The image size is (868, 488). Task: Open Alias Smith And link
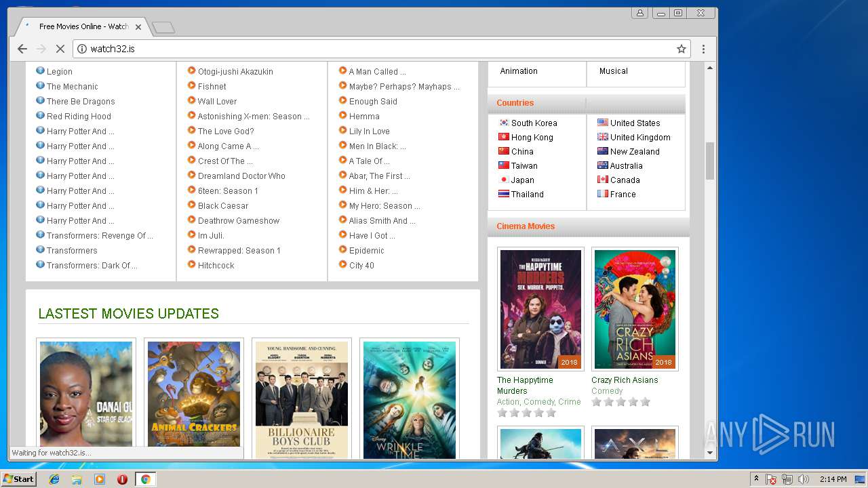pyautogui.click(x=382, y=221)
